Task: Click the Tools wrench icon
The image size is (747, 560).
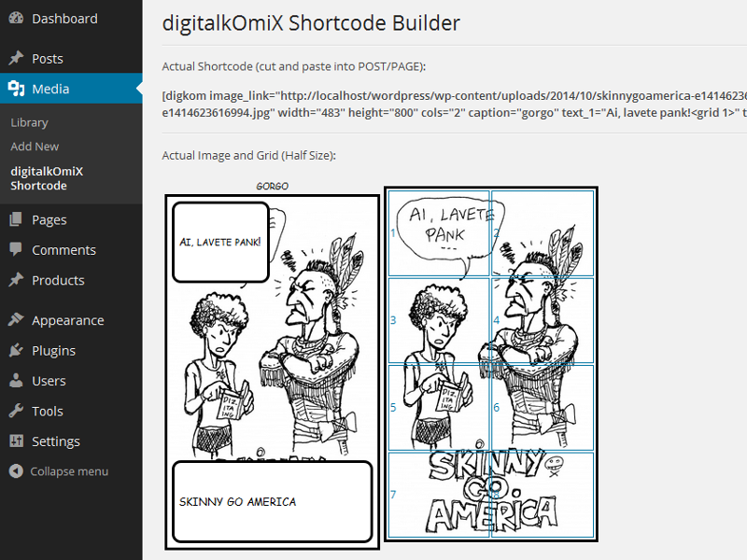Action: click(16, 411)
